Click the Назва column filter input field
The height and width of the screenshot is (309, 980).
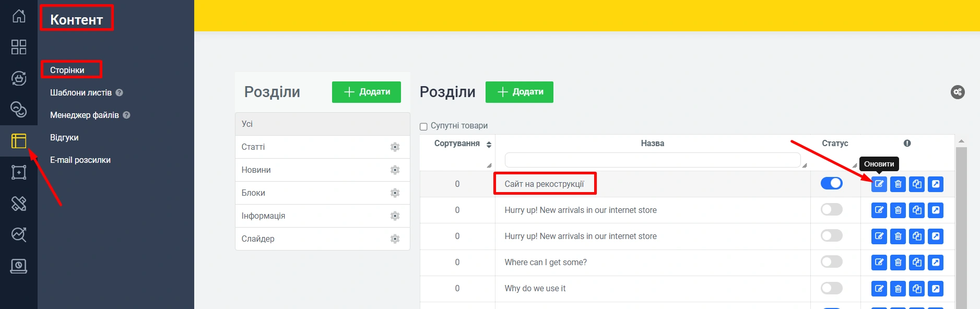coord(652,160)
